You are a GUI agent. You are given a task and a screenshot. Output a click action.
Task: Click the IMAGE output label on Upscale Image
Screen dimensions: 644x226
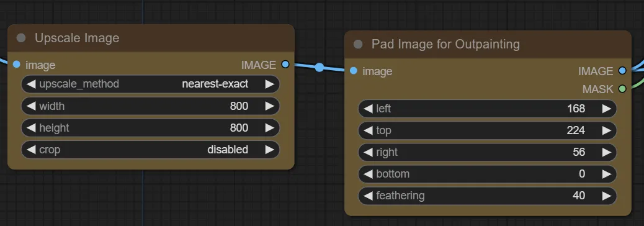click(259, 65)
